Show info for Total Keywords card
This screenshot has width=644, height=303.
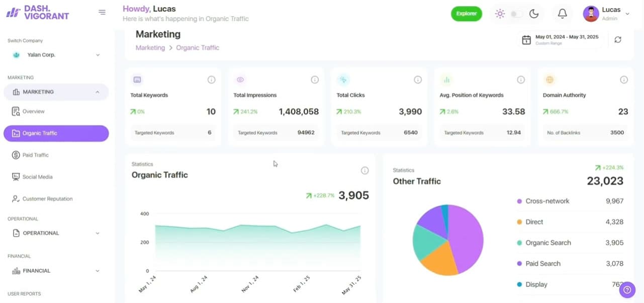[212, 80]
